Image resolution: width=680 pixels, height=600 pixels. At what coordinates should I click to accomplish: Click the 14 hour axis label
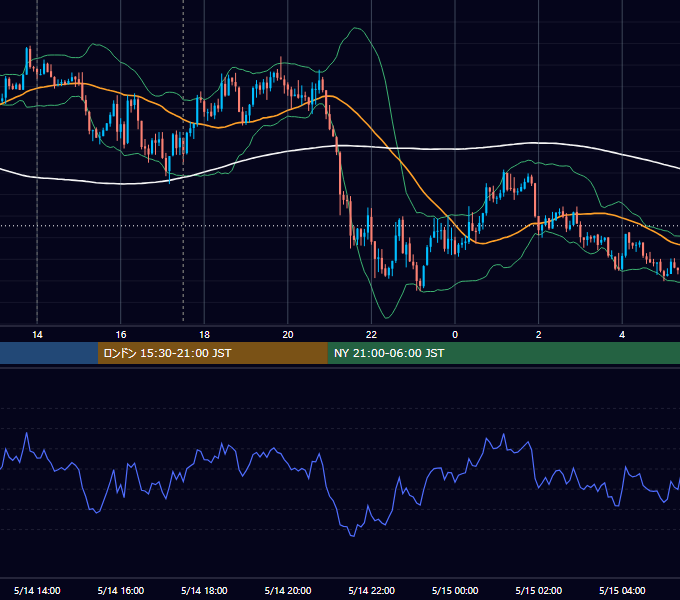(x=37, y=335)
